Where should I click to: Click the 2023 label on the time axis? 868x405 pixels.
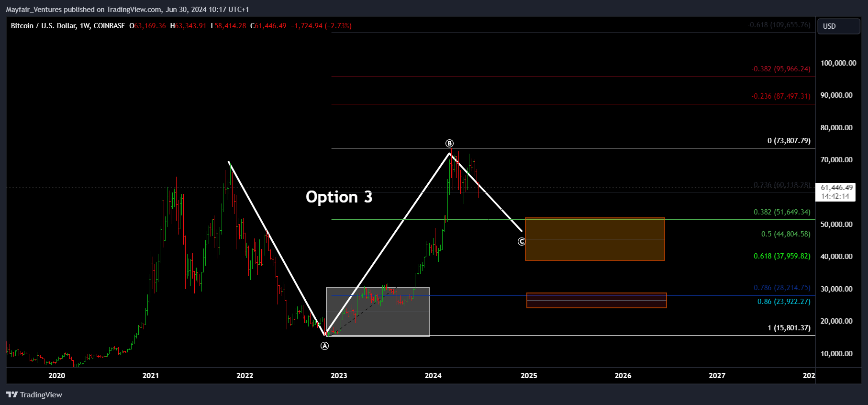coord(339,376)
